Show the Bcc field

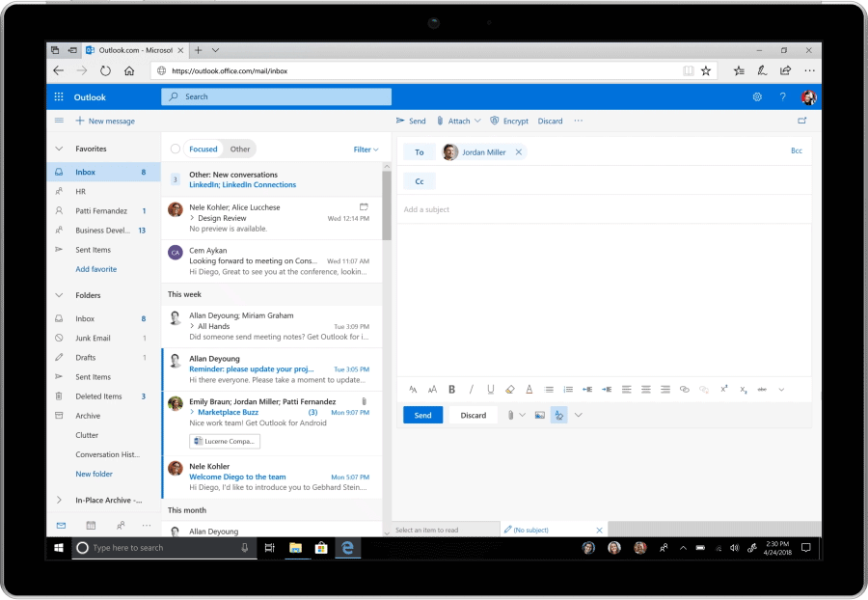pos(796,150)
